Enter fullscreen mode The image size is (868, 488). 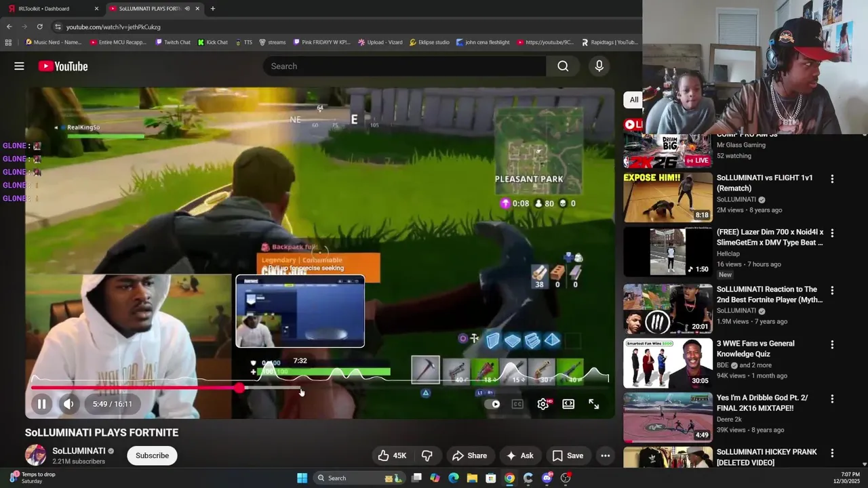594,404
